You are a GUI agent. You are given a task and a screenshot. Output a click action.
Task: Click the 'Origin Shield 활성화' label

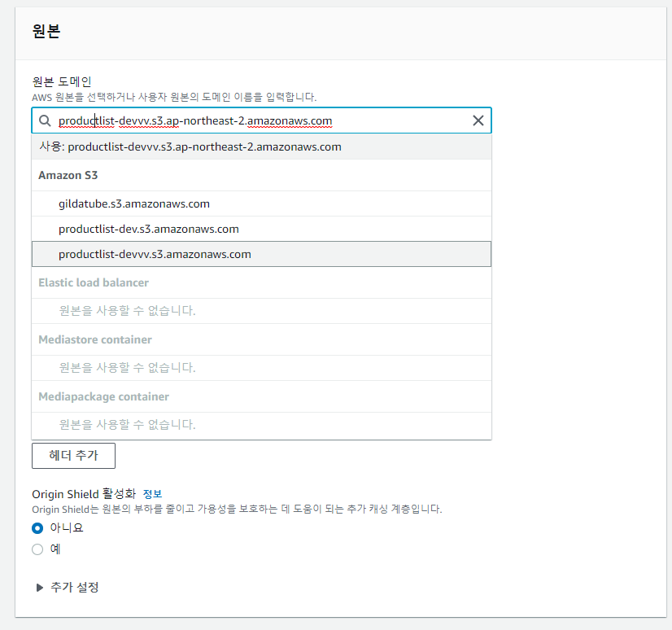(84, 494)
